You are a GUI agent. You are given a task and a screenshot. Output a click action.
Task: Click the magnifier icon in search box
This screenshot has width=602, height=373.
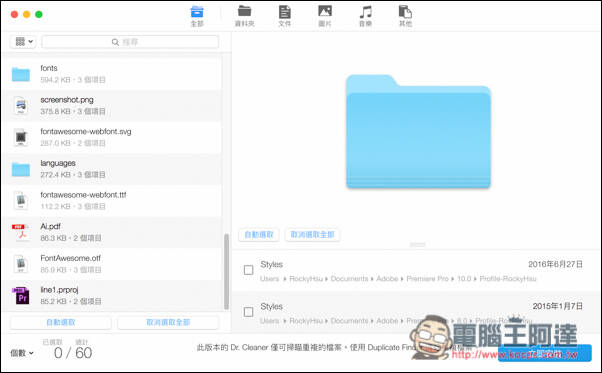coord(115,42)
